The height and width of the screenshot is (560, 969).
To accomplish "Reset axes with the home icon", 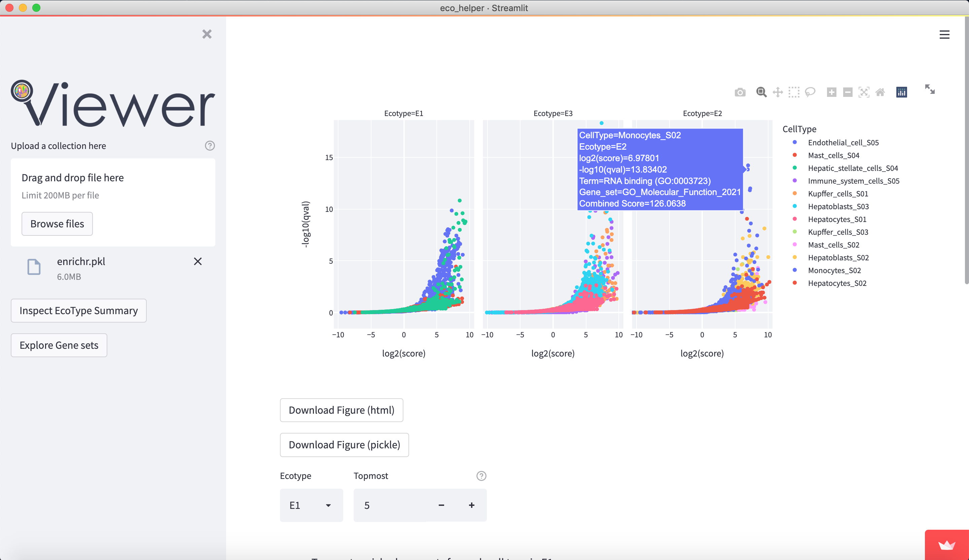I will 880,92.
